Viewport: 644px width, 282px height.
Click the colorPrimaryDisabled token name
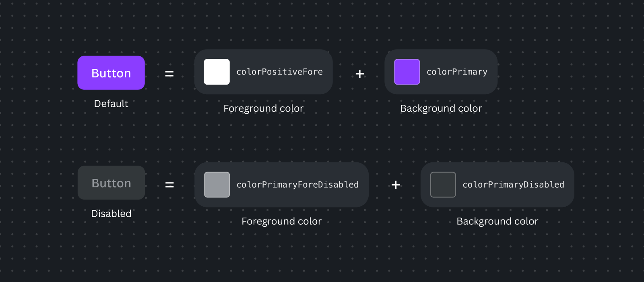point(514,185)
